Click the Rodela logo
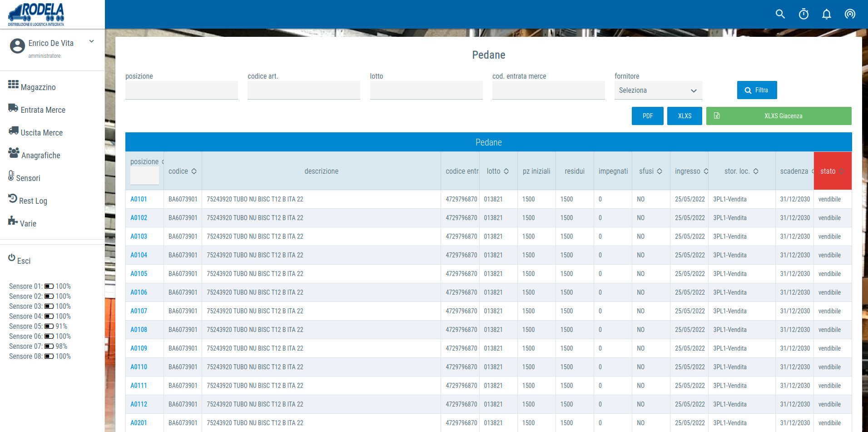Viewport: 868px width, 432px height. [x=36, y=15]
